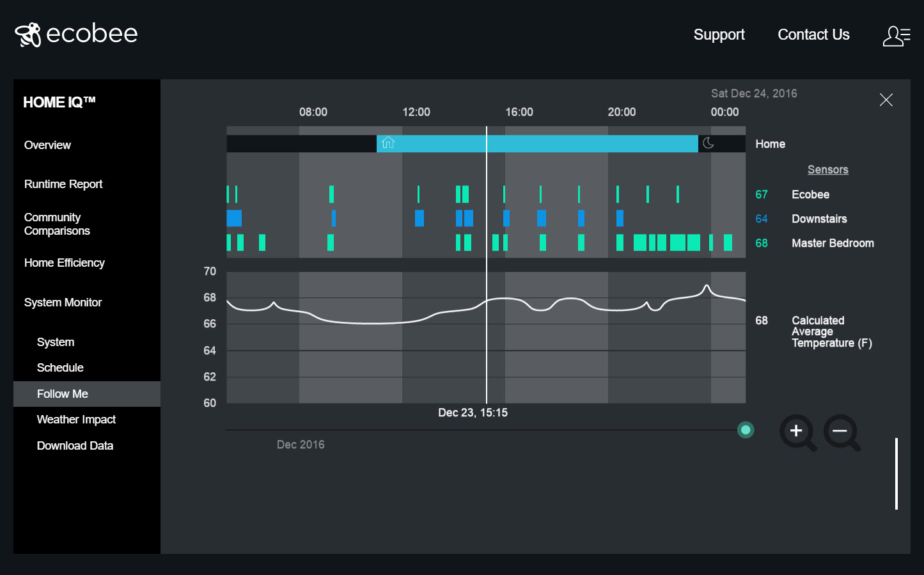924x575 pixels.
Task: Open the Runtime Report section
Action: point(63,184)
